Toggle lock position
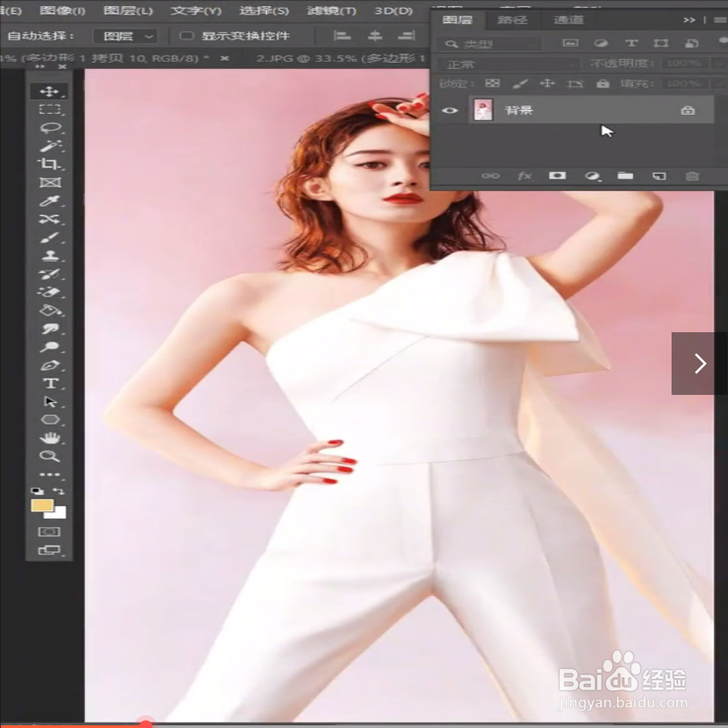Viewport: 728px width, 728px height. coord(547,83)
